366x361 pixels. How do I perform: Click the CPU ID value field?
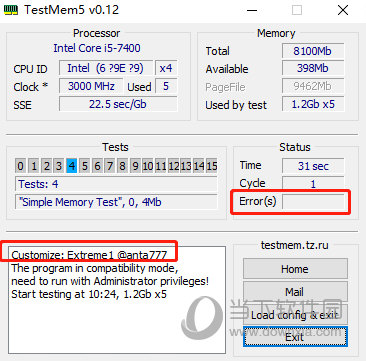[x=106, y=68]
